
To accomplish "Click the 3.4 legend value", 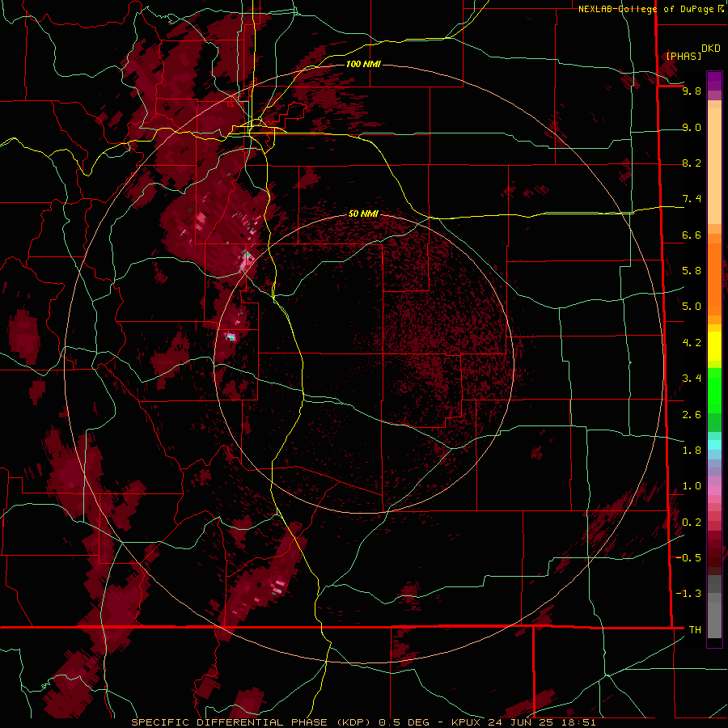I will pyautogui.click(x=692, y=379).
